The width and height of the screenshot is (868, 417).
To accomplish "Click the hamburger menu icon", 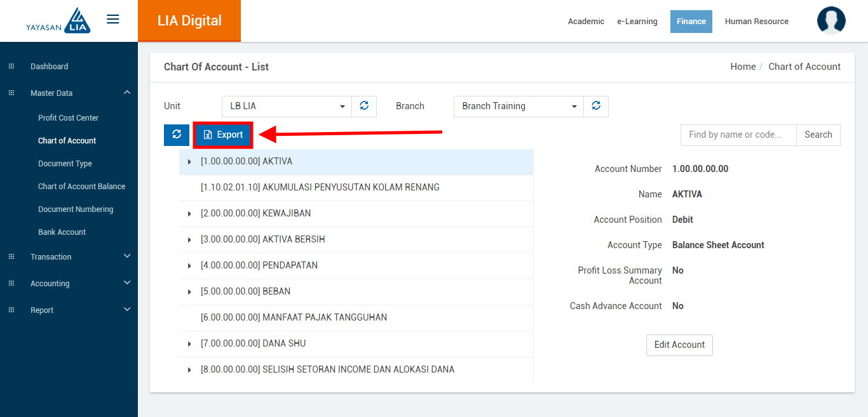I will tap(112, 20).
